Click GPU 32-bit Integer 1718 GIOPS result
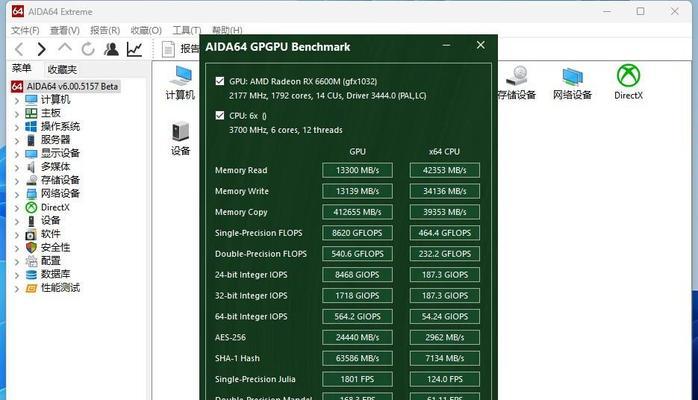Screen dimensions: 698x400 pos(357,296)
